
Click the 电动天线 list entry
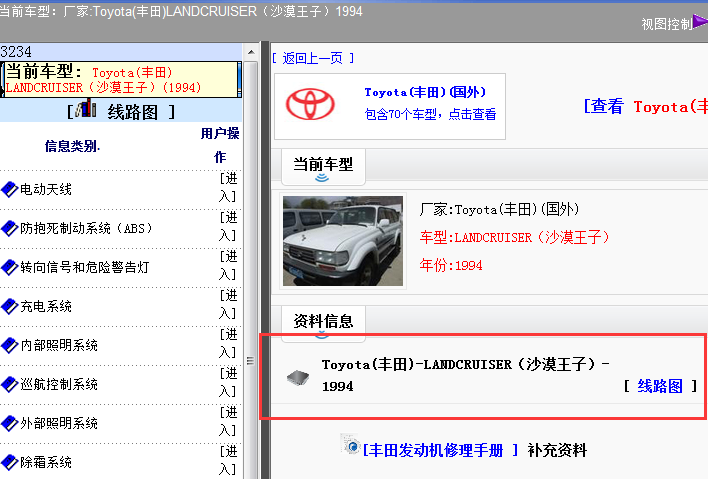coord(46,189)
